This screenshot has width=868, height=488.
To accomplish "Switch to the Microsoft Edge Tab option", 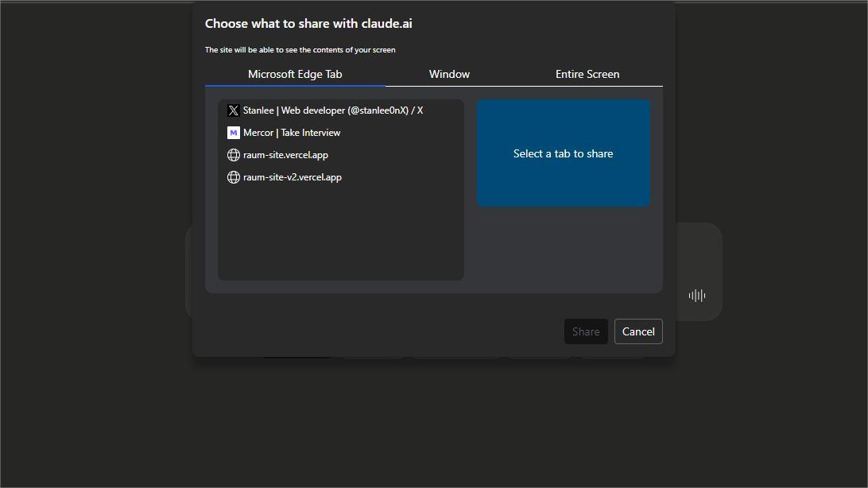I will (295, 74).
